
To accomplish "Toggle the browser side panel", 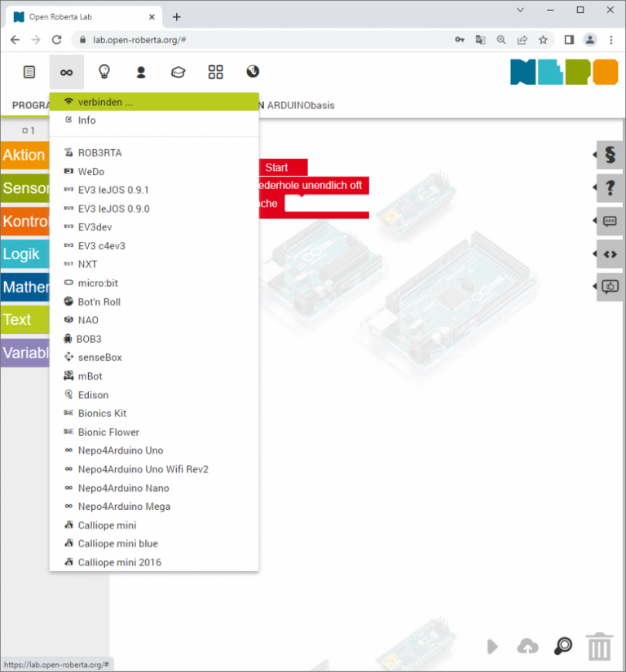I will [569, 40].
